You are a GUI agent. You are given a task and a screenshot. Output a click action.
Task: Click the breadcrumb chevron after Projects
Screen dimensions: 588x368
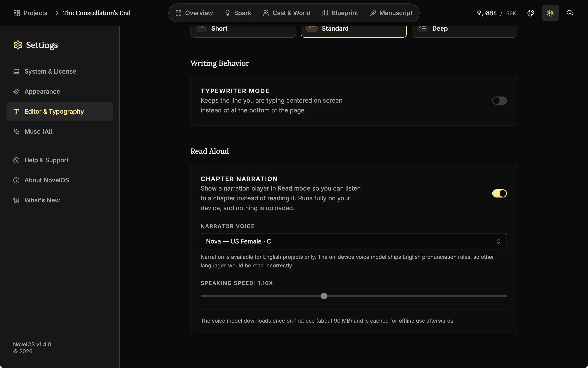coord(57,13)
